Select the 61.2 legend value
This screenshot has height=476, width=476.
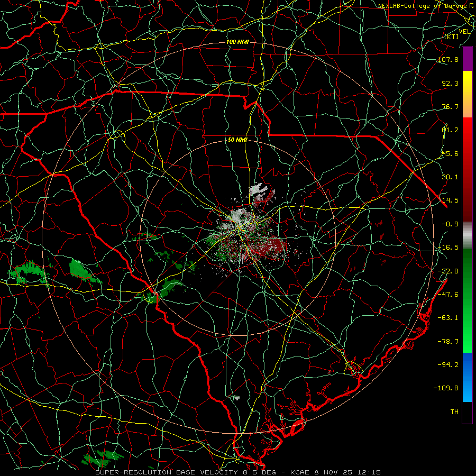pos(450,130)
